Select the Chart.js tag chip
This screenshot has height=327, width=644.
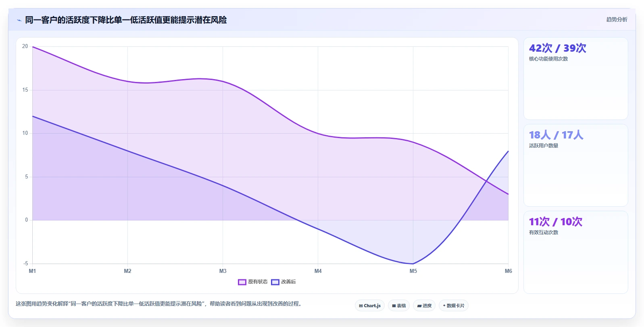coord(370,306)
